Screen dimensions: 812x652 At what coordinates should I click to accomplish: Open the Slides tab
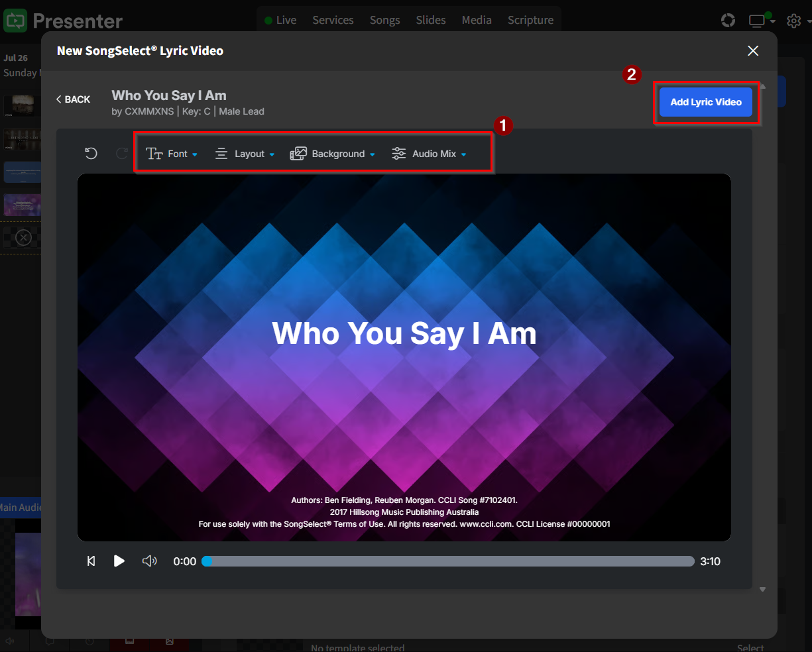coord(431,20)
